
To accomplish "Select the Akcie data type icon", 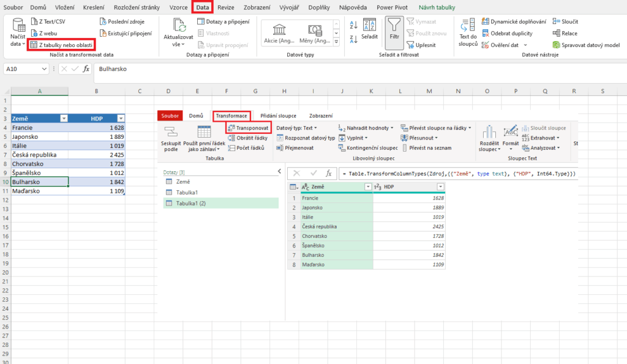I will click(279, 30).
